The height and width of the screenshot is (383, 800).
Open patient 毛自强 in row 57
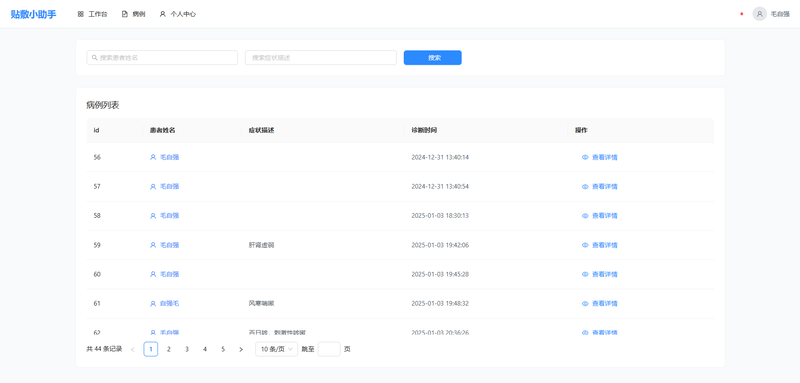pyautogui.click(x=169, y=187)
